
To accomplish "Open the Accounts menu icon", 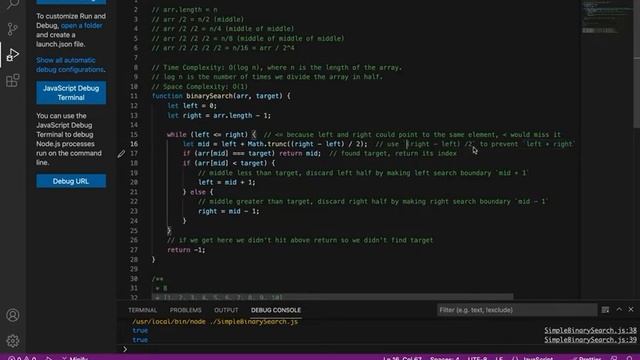I will (13, 315).
